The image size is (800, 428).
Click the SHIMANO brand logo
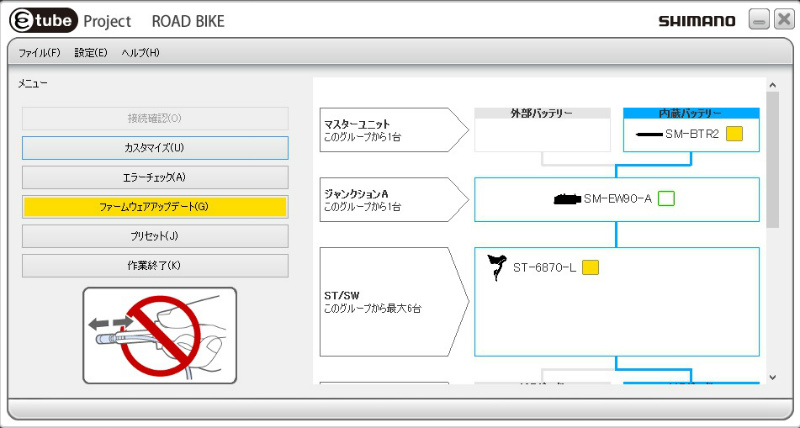697,21
